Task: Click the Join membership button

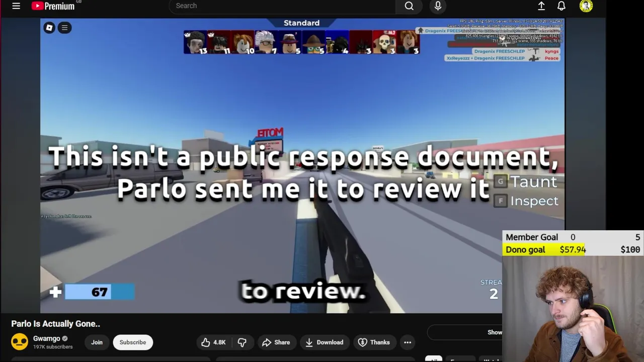Action: point(97,342)
